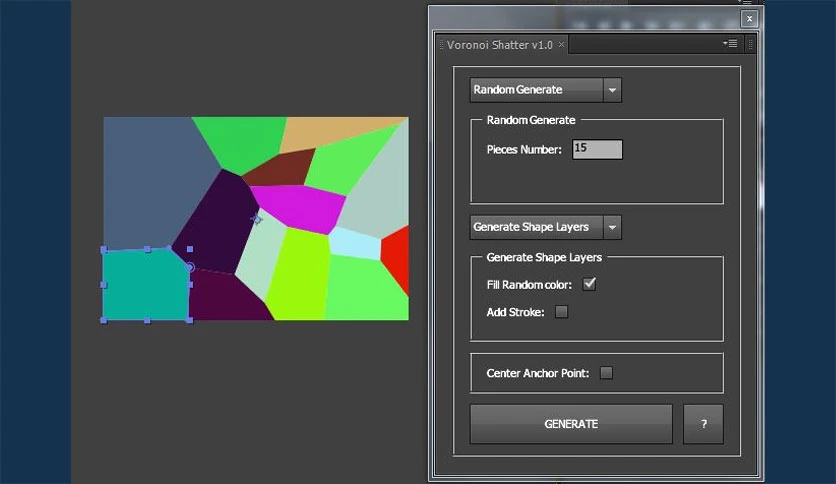Select the Voronoi Shatter v1.0 tab
The height and width of the screenshot is (484, 836).
pyautogui.click(x=500, y=45)
